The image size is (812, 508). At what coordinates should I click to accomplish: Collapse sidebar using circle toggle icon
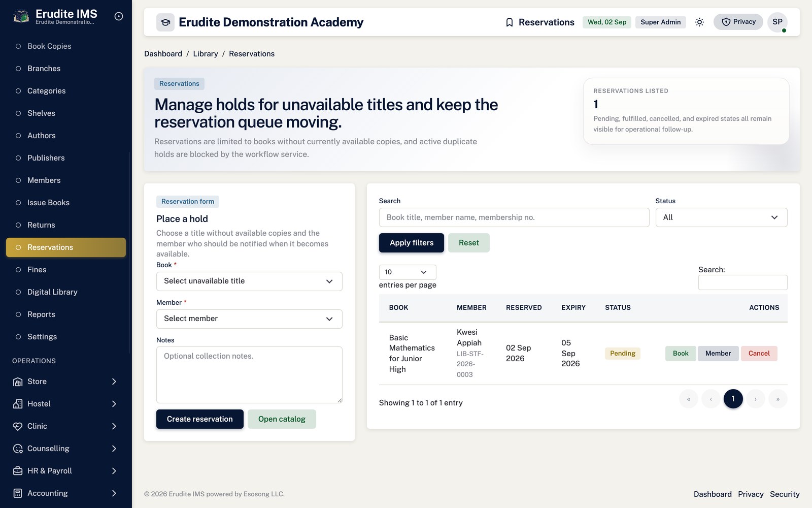pos(119,16)
